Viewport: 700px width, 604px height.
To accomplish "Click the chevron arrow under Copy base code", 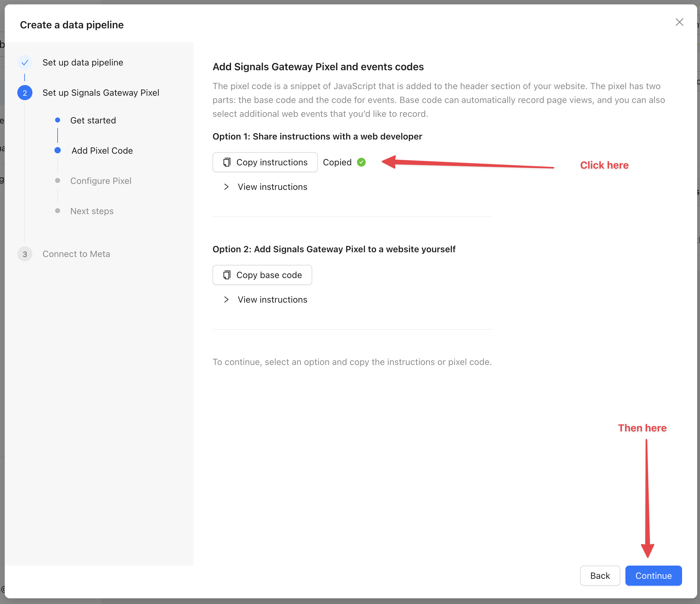I will (x=226, y=300).
